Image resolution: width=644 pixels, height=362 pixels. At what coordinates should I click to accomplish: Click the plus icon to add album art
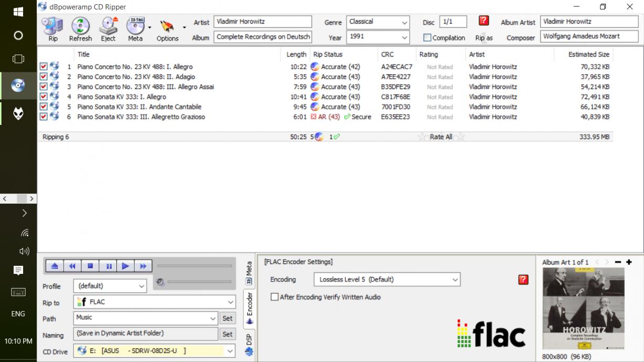coord(629,262)
